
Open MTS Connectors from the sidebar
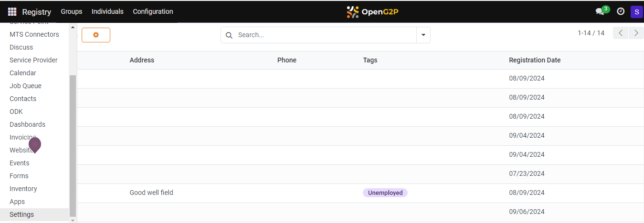tap(34, 34)
